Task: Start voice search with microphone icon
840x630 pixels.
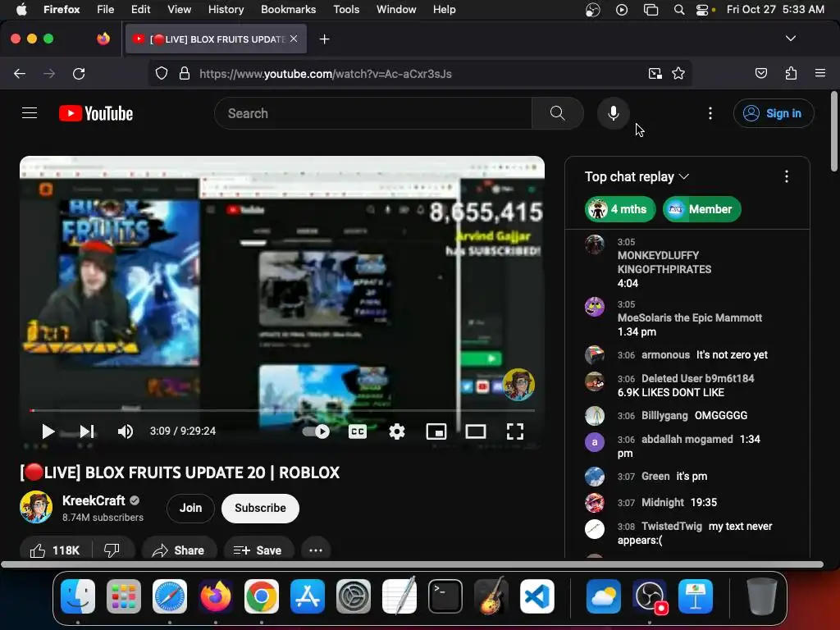Action: click(614, 113)
